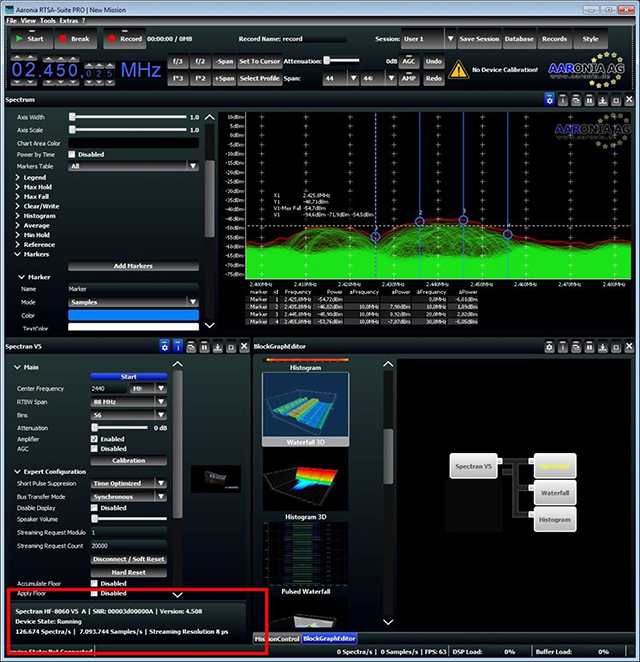Click the blue marker Color swatch

[133, 315]
